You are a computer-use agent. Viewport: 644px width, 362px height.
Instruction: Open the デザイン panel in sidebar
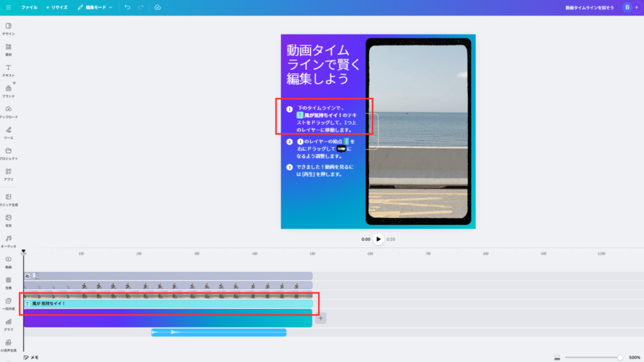click(x=9, y=28)
